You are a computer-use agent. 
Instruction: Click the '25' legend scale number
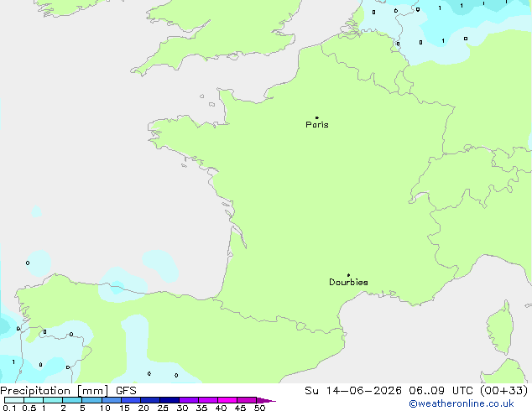[x=163, y=408]
